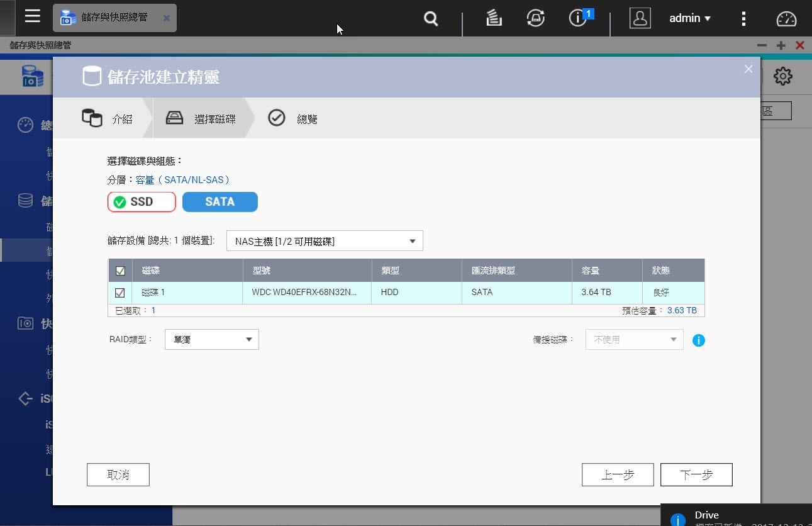Uncheck the 磁碟 1 checkbox
This screenshot has width=812, height=526.
(x=120, y=293)
